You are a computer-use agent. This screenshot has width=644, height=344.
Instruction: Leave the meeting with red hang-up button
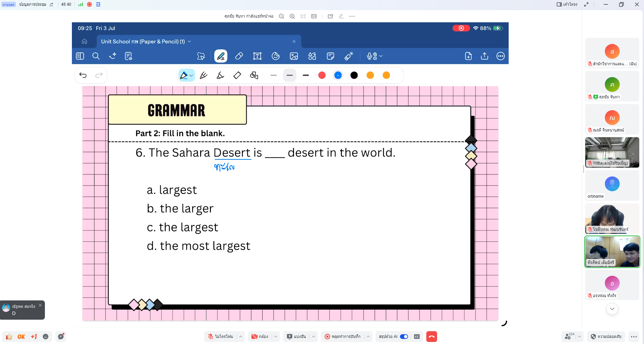coord(432,337)
